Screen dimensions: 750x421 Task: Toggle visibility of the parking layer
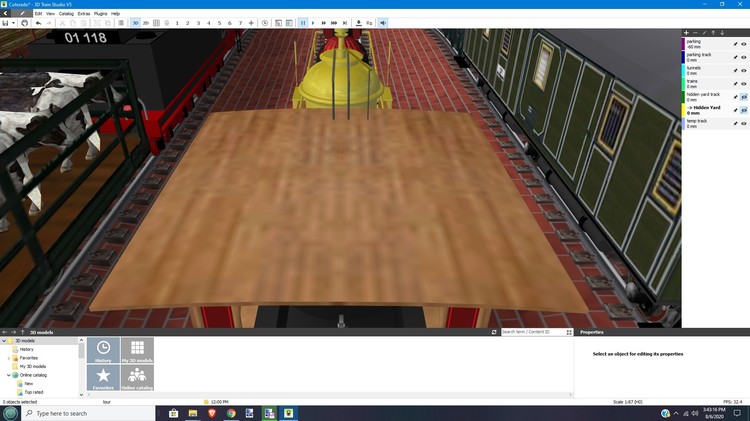(x=744, y=44)
